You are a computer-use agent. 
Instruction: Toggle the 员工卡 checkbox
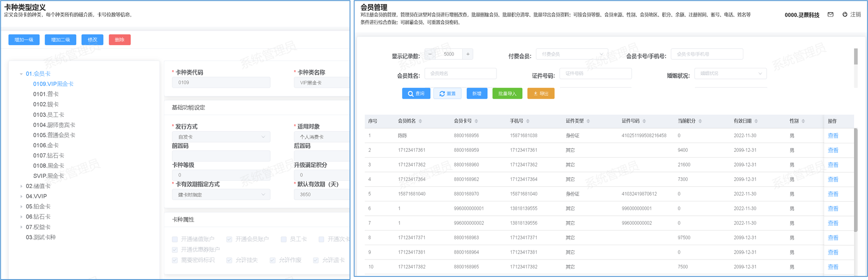(x=284, y=239)
